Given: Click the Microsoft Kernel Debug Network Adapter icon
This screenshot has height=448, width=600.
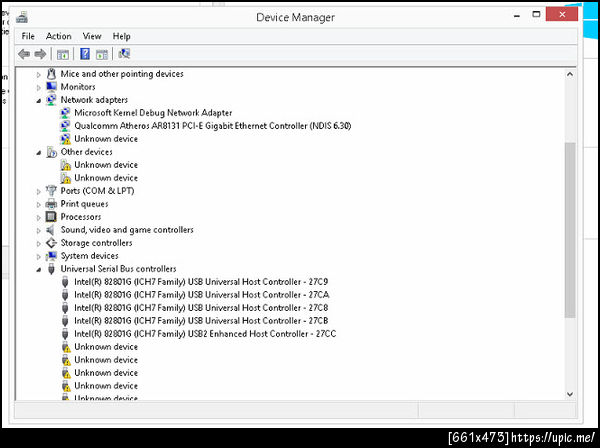Looking at the screenshot, I should click(65, 112).
